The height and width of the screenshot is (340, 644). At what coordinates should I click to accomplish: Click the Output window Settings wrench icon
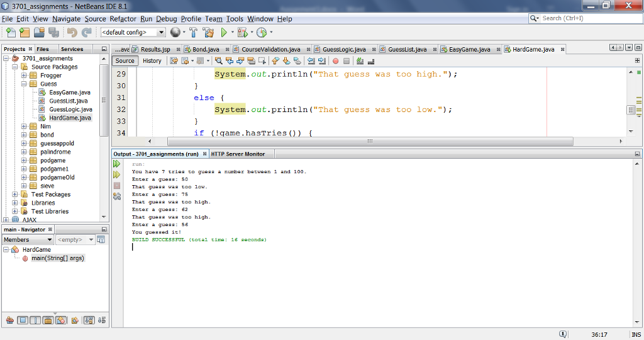click(116, 196)
